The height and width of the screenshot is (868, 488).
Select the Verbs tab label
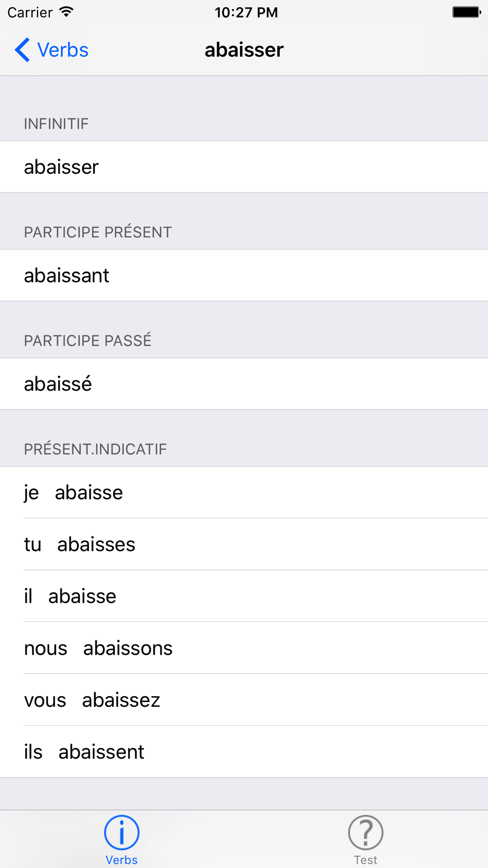click(x=122, y=860)
